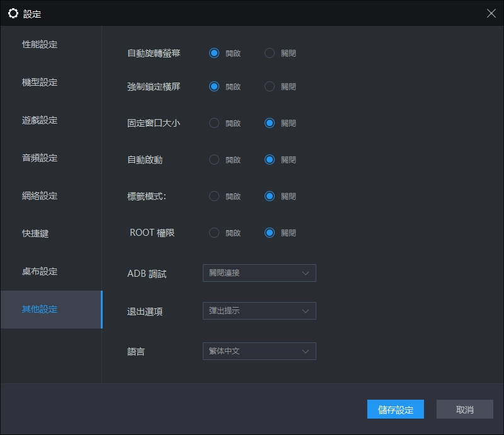Enable ROOT 權限 with 開啟 radio
504x435 pixels.
point(214,233)
